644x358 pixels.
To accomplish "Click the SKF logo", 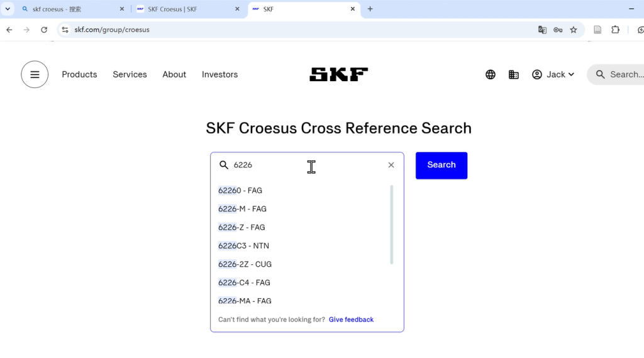I will 338,74.
